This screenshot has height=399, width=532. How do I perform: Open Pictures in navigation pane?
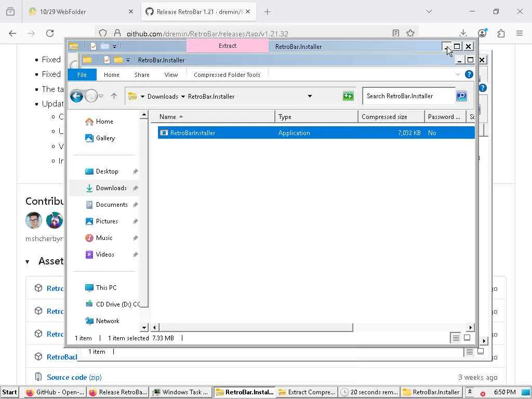[107, 221]
